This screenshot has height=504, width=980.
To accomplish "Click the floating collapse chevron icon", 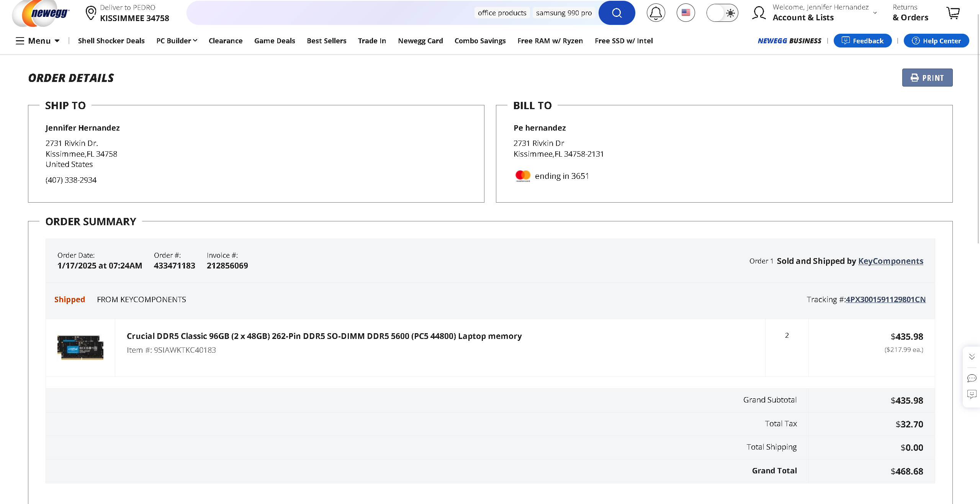I will (x=972, y=357).
